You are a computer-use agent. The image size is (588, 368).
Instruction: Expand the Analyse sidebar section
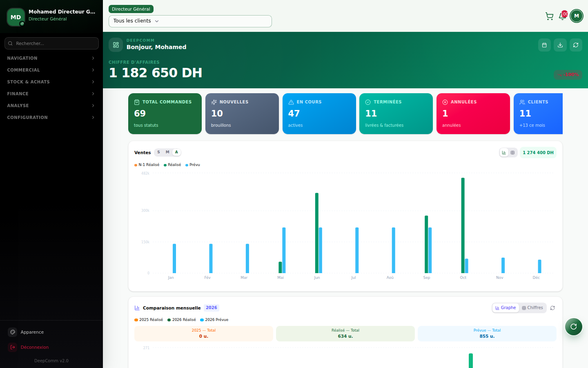click(x=51, y=105)
